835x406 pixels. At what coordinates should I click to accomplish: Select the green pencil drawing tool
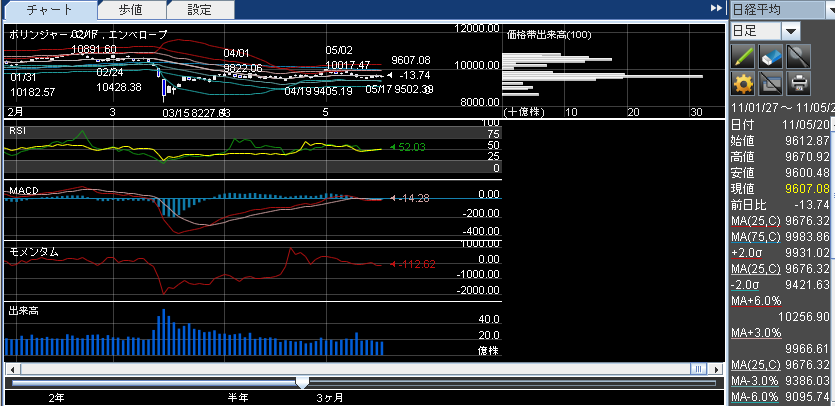743,56
